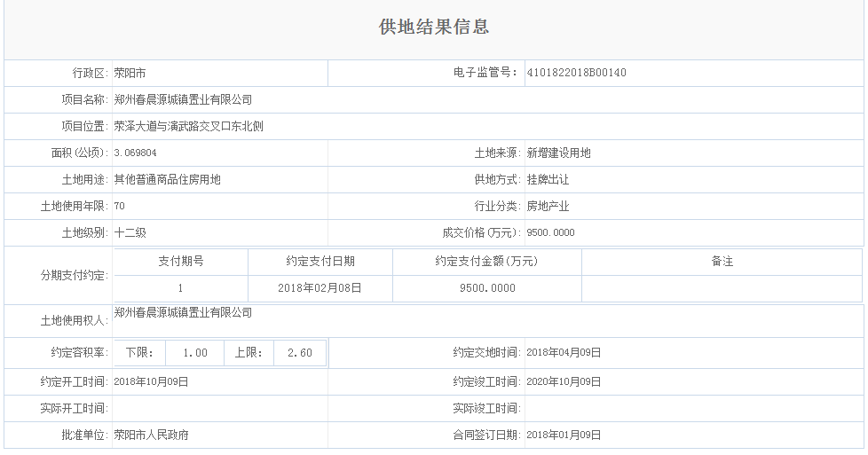Click land use 其他普通商品住房用地
The width and height of the screenshot is (868, 455).
(167, 179)
